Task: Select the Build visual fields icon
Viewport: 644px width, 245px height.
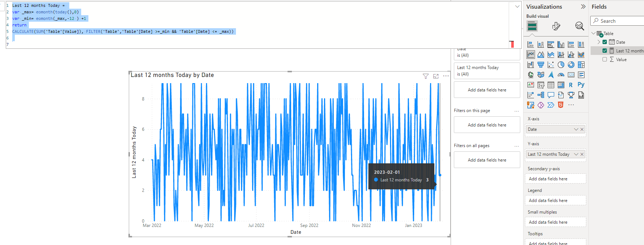Action: (x=532, y=26)
